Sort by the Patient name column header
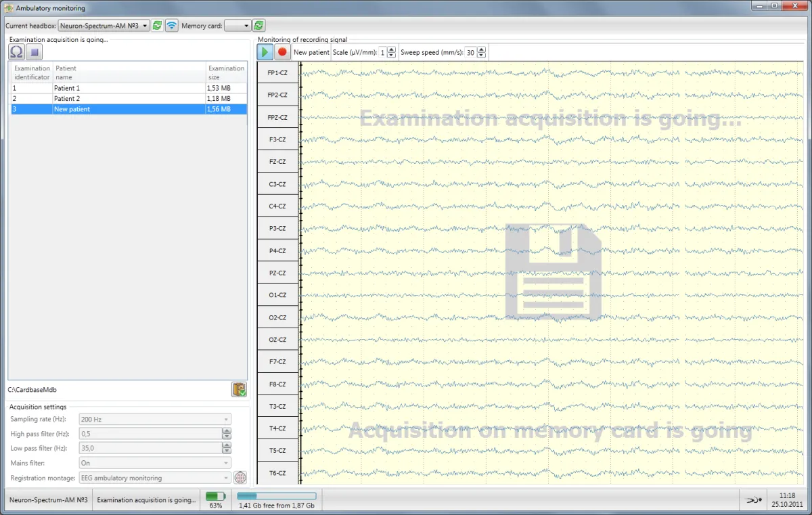The height and width of the screenshot is (515, 812). tap(129, 72)
